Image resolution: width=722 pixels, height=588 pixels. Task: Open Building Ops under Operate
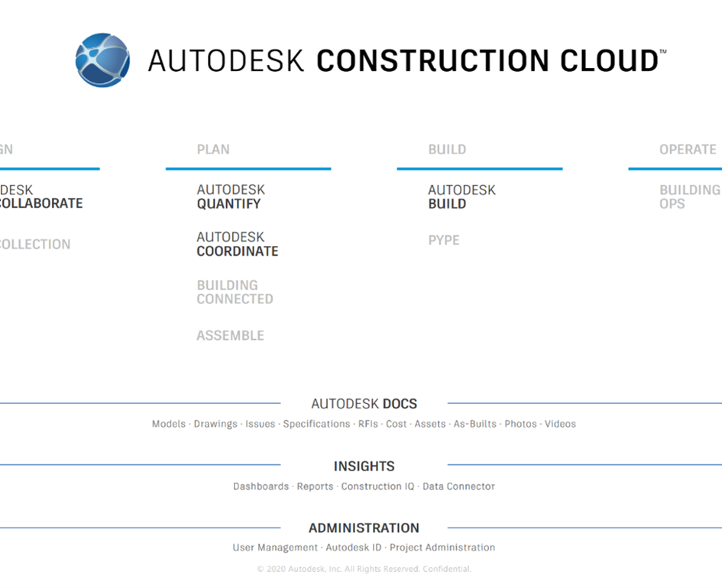tap(690, 197)
